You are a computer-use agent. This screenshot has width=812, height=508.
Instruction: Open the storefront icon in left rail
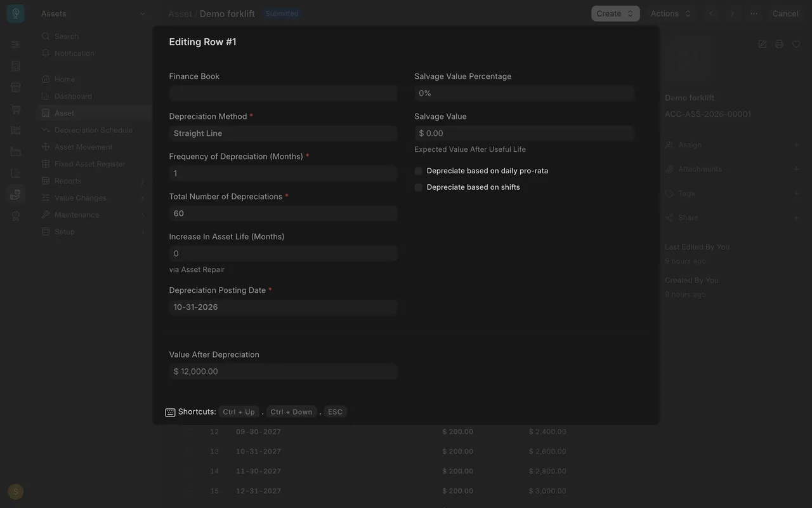(x=16, y=87)
